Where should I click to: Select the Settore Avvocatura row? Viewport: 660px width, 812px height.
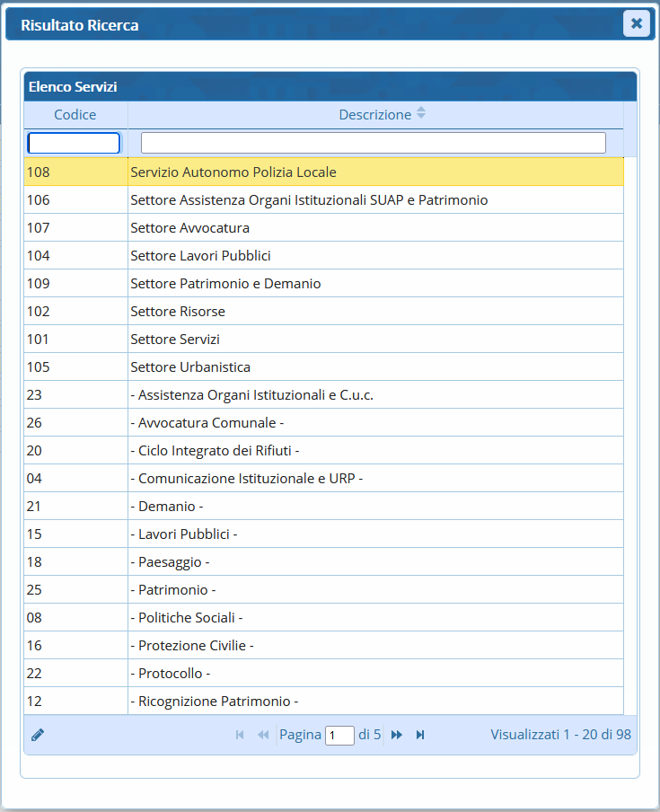click(189, 227)
